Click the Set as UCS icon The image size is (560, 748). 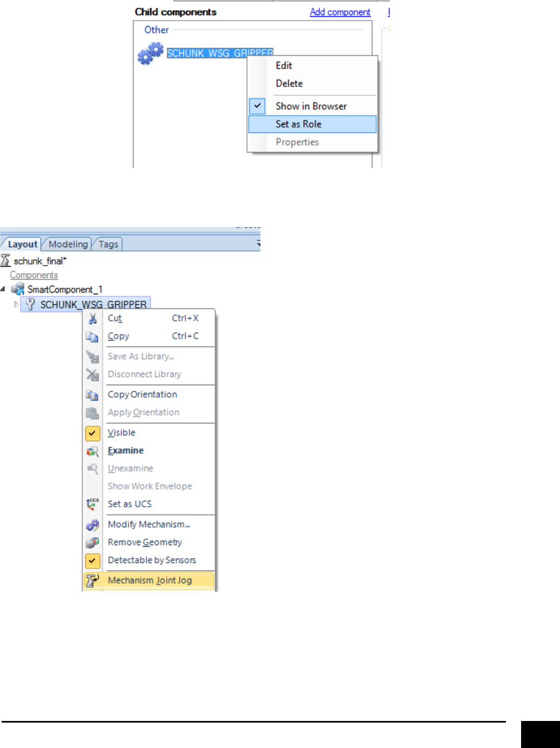coord(92,504)
